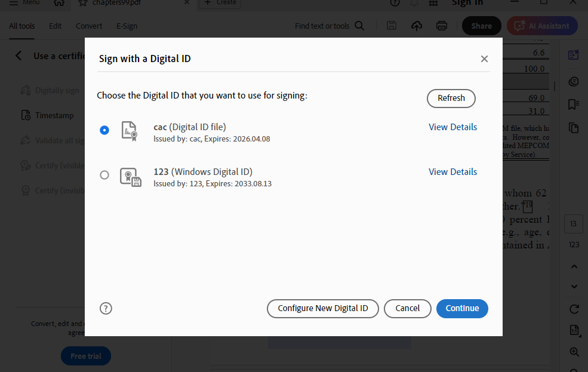Save the PDF with disk icon
The width and height of the screenshot is (588, 372).
point(392,26)
